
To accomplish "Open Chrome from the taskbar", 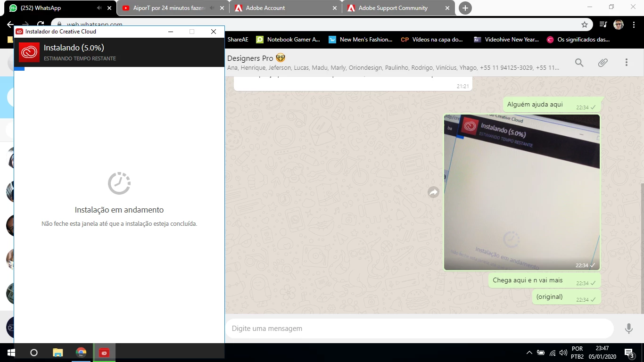I will [81, 353].
